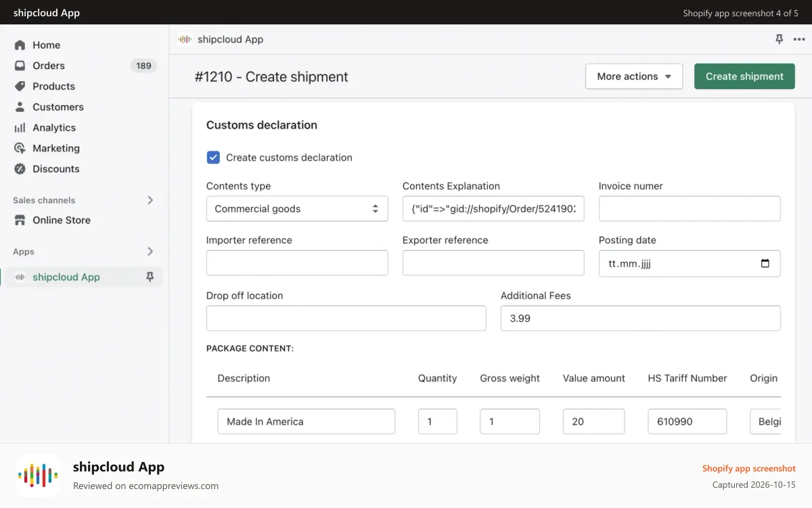The image size is (812, 508).
Task: Open the Contents type dropdown
Action: click(297, 209)
